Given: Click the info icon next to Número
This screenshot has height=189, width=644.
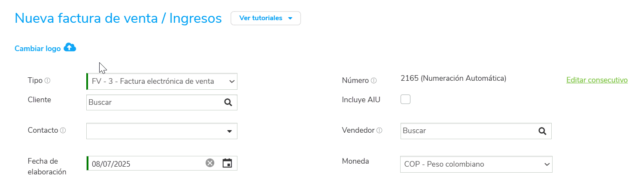Looking at the screenshot, I should 374,81.
